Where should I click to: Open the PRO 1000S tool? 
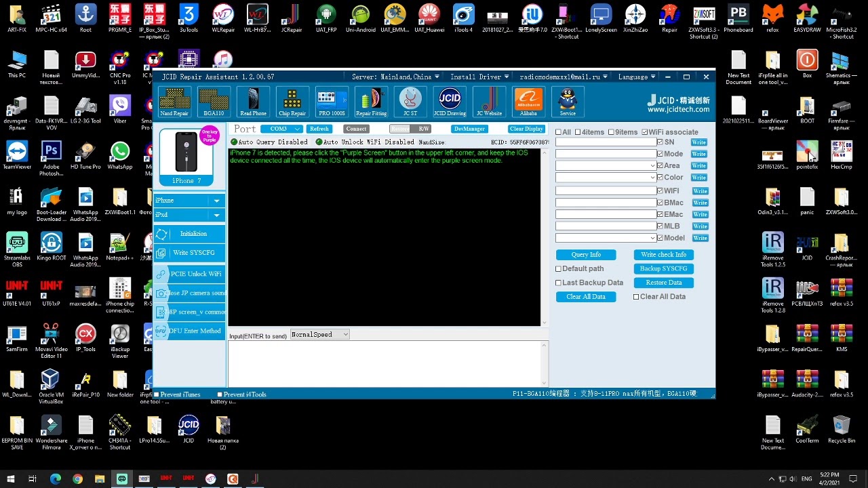332,102
